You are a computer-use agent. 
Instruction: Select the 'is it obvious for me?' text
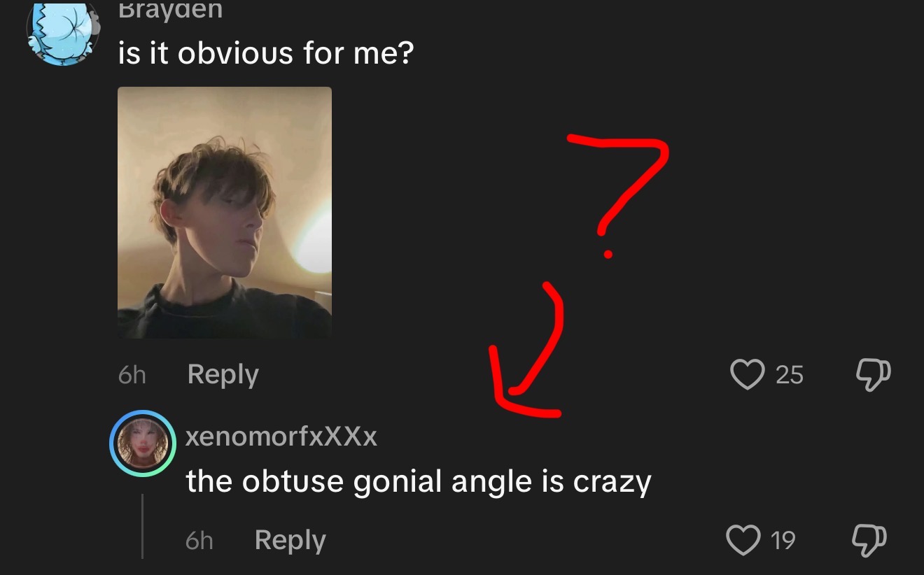pyautogui.click(x=267, y=54)
